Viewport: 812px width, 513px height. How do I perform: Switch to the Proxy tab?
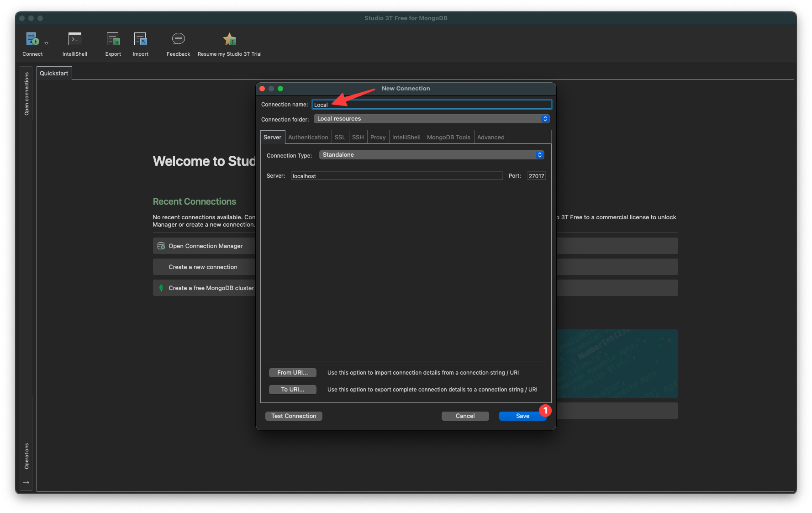tap(378, 137)
